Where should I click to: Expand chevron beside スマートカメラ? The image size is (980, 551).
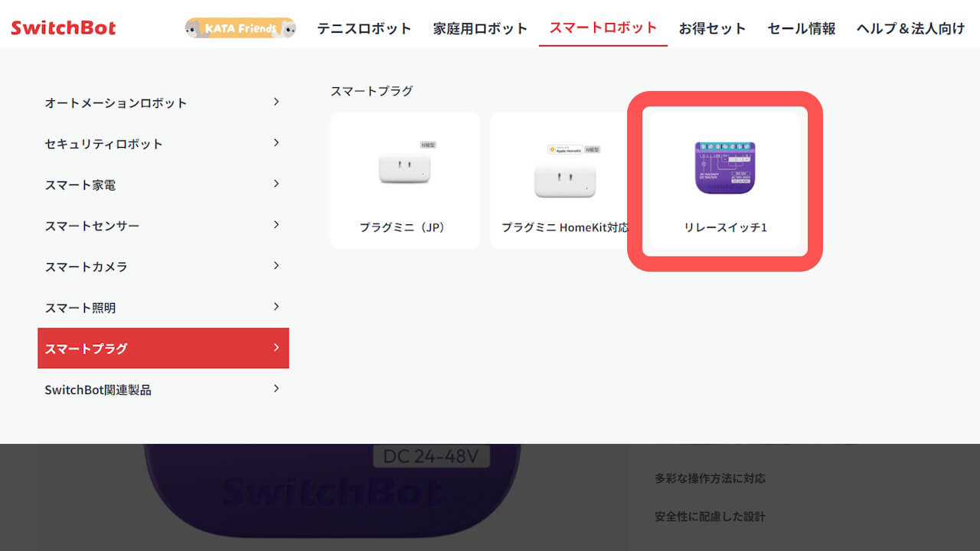pyautogui.click(x=276, y=266)
